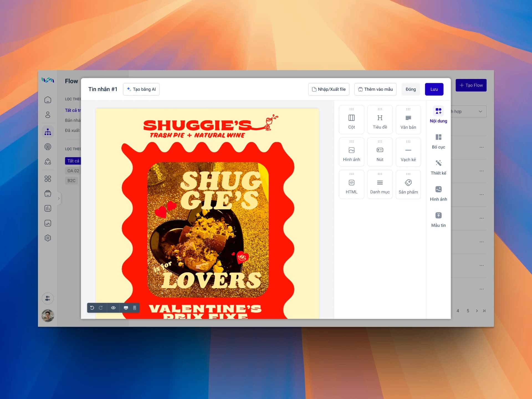532x399 pixels.
Task: Toggle preview with the eye icon
Action: pyautogui.click(x=113, y=308)
